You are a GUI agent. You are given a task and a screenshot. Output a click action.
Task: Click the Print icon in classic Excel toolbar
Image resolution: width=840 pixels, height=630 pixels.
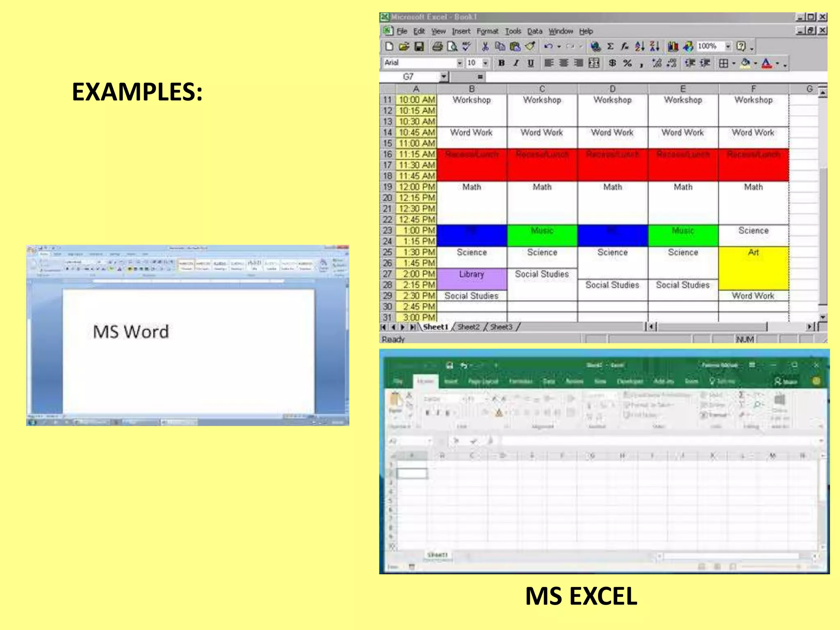point(437,46)
